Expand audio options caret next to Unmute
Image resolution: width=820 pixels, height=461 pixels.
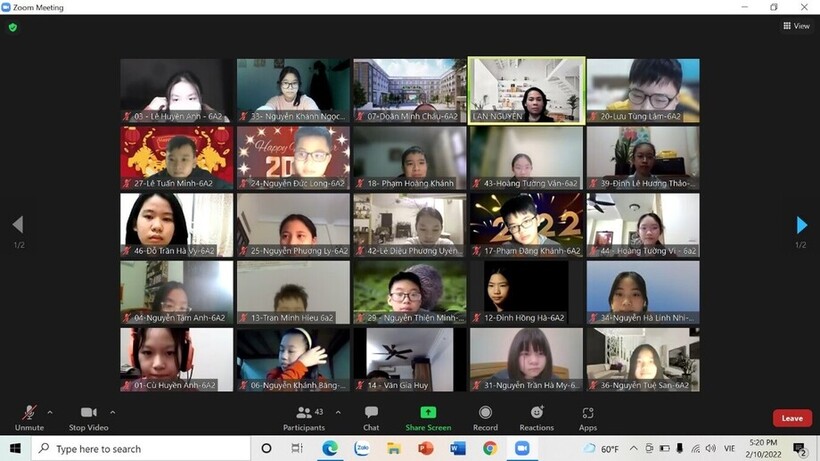[x=50, y=411]
